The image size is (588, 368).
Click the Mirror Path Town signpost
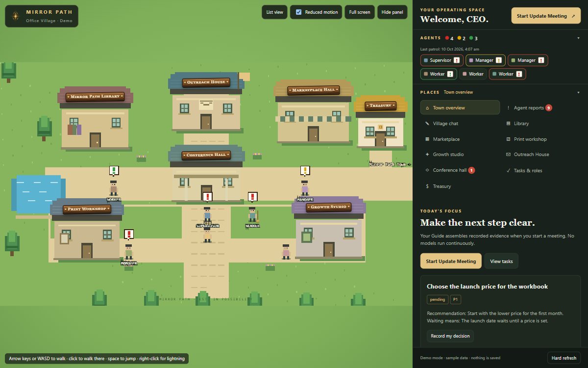[390, 164]
